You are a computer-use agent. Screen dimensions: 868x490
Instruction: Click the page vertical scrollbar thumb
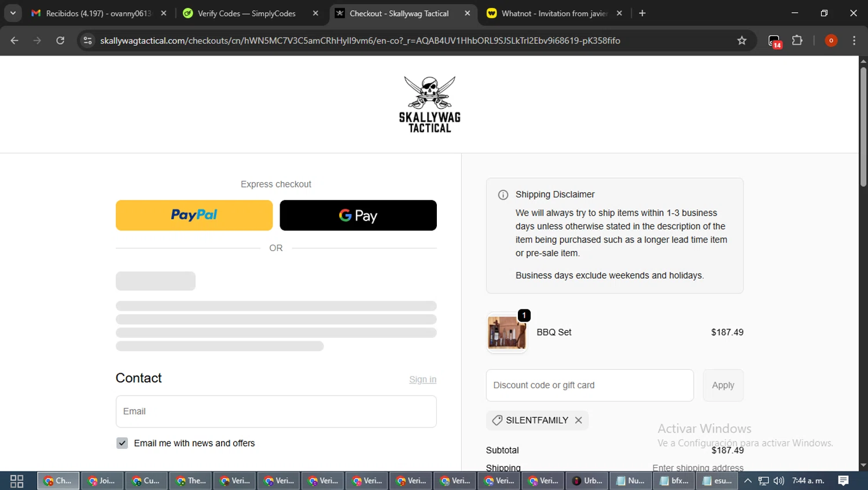click(x=863, y=127)
